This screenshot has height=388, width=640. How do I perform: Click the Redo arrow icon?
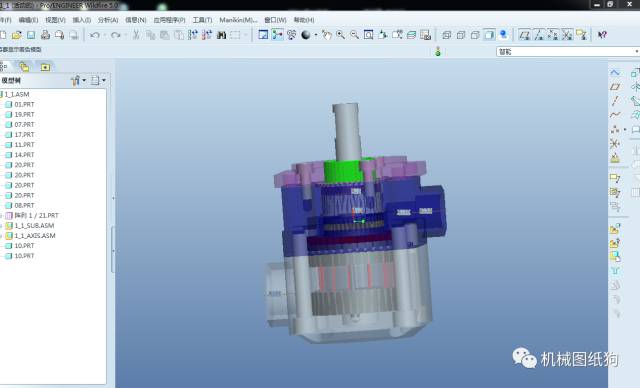(116, 35)
